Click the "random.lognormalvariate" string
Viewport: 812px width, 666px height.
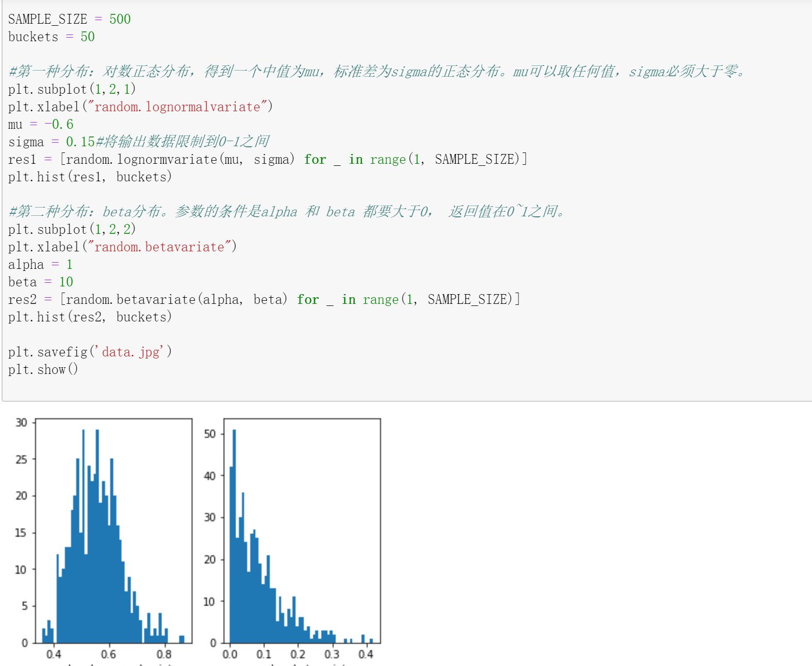(x=177, y=107)
